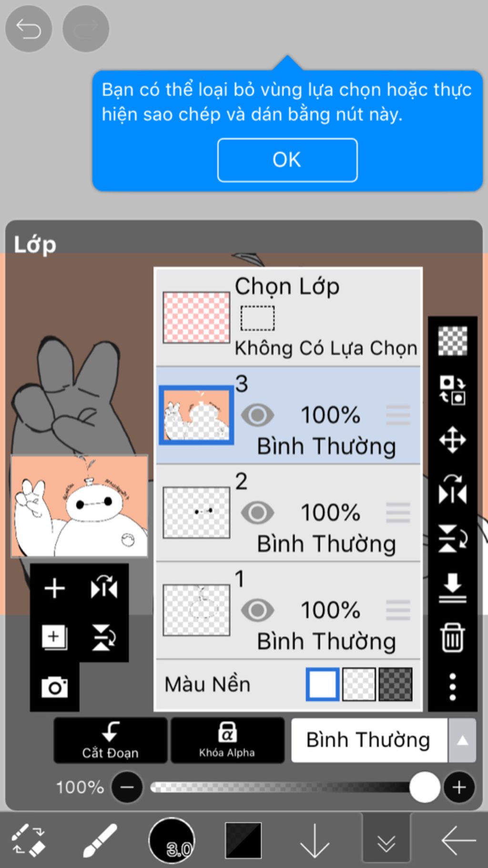Screen dimensions: 488x868
Task: Hide layer 3 with eye icon
Action: point(257,415)
